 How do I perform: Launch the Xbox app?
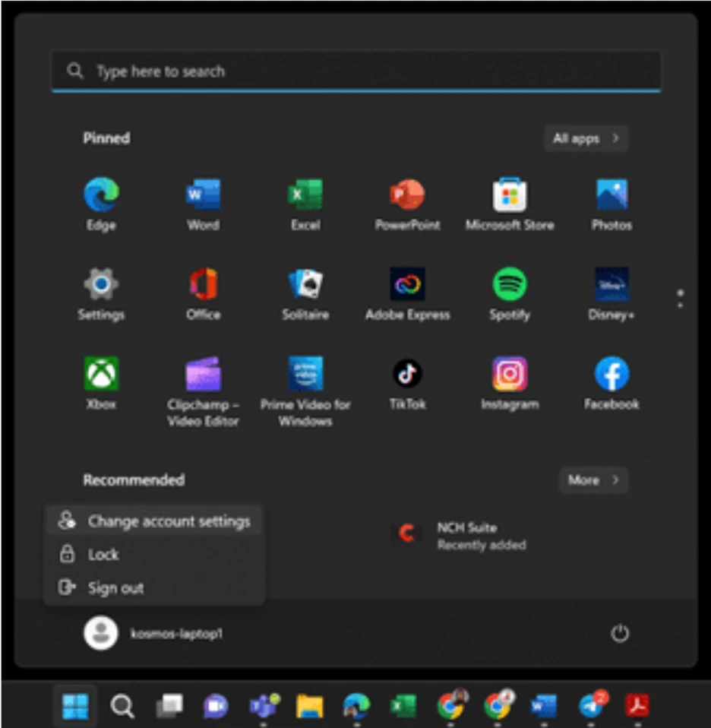pyautogui.click(x=101, y=384)
